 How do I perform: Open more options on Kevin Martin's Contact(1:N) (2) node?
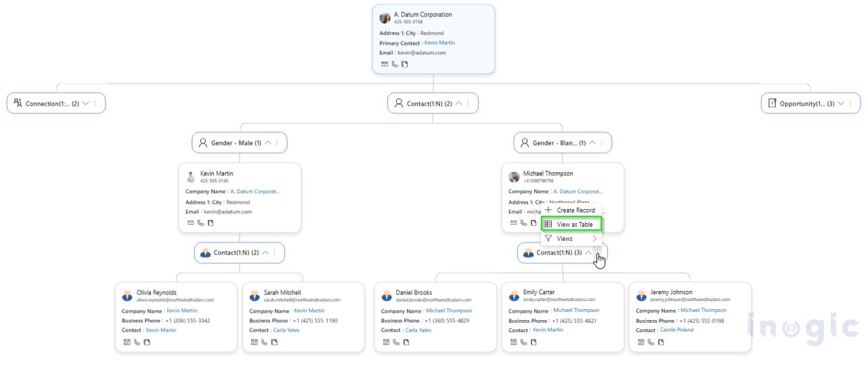point(274,252)
